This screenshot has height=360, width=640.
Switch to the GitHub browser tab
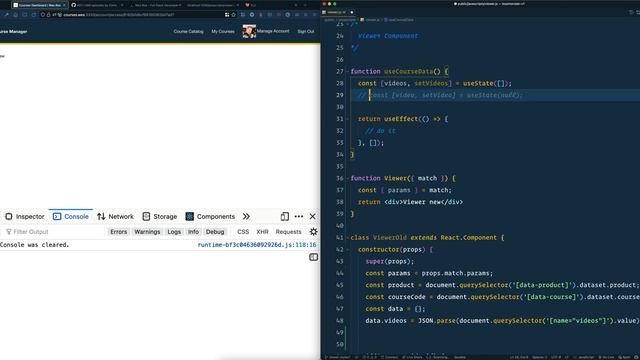(96, 5)
